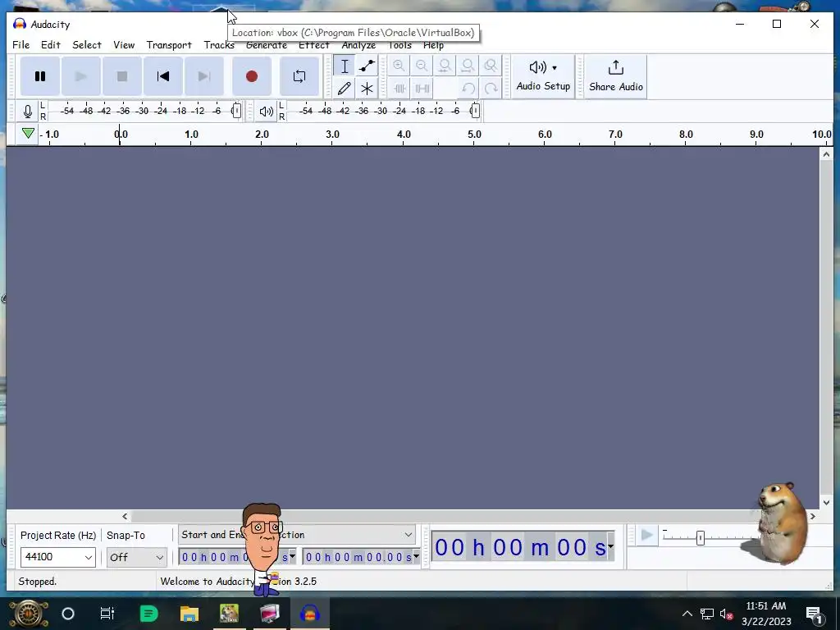840x630 pixels.
Task: Open the audio position time format arrow
Action: click(x=610, y=546)
